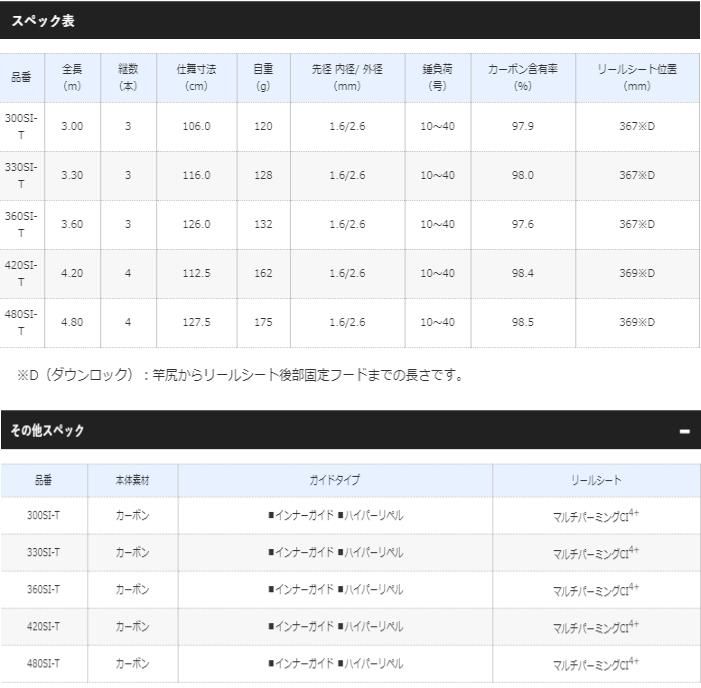The image size is (701, 688).
Task: Select 300SI-T in the その他スペック table
Action: [43, 515]
